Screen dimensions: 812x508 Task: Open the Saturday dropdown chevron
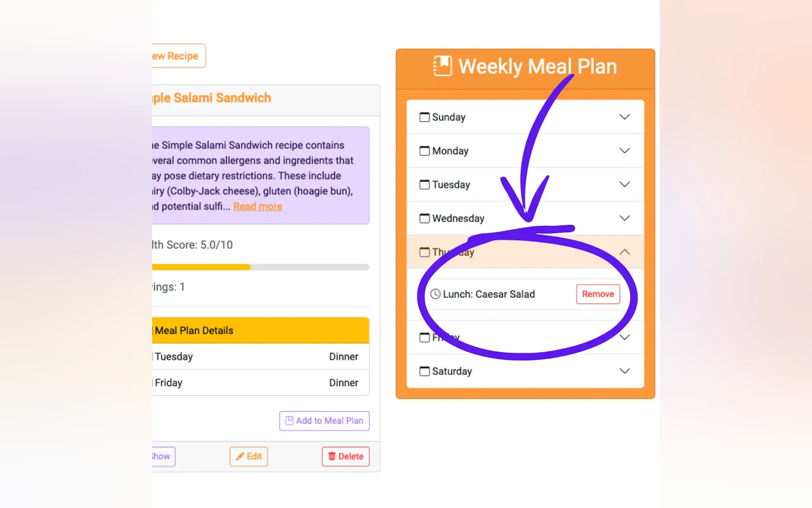coord(624,371)
